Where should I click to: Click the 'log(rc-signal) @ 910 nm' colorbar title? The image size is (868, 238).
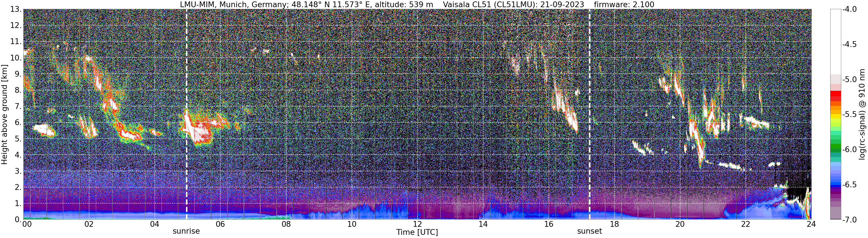click(862, 114)
